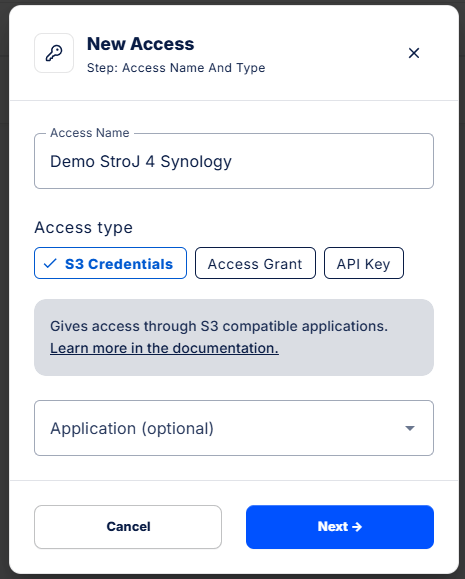This screenshot has width=465, height=579.
Task: Click the Access Name floating label
Action: pyautogui.click(x=90, y=133)
